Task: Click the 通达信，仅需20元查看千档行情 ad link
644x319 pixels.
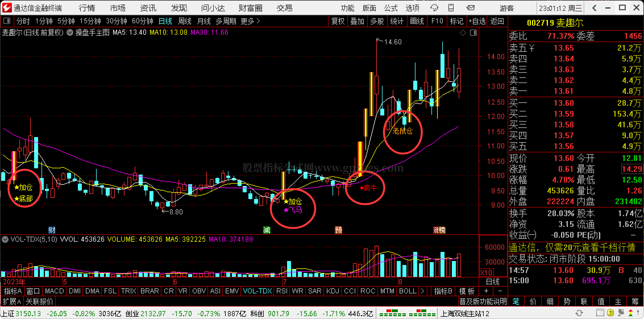Action: click(x=572, y=247)
